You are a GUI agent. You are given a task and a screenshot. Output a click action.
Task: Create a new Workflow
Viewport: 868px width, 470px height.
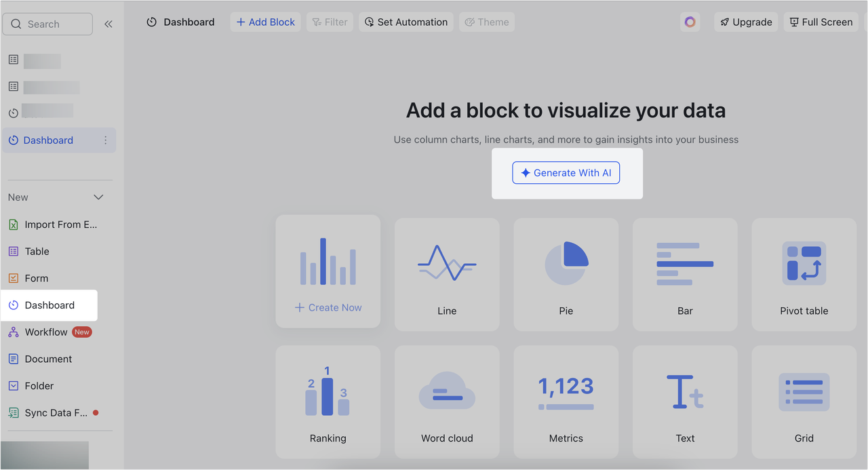(45, 332)
